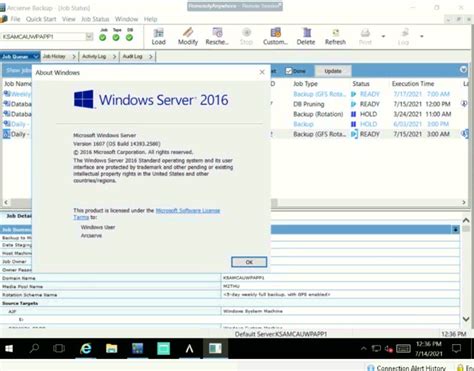
Task: Click the Update button
Action: click(x=333, y=71)
